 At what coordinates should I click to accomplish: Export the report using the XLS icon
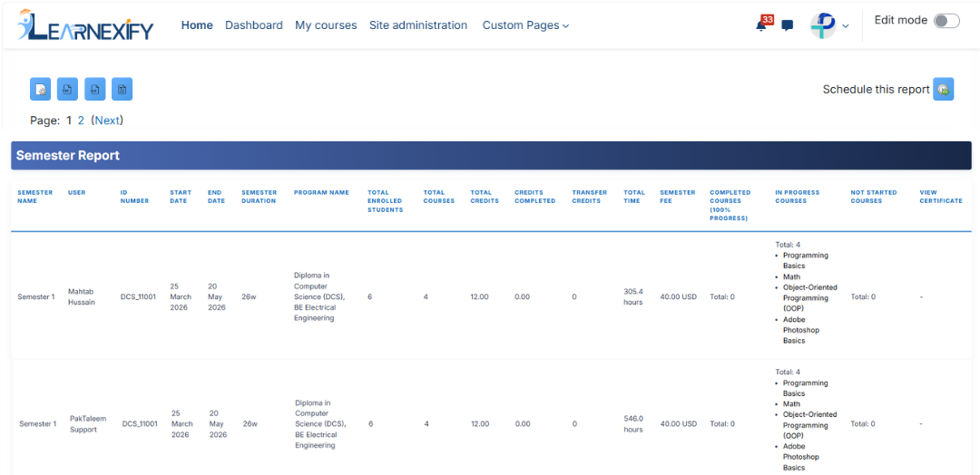[95, 89]
